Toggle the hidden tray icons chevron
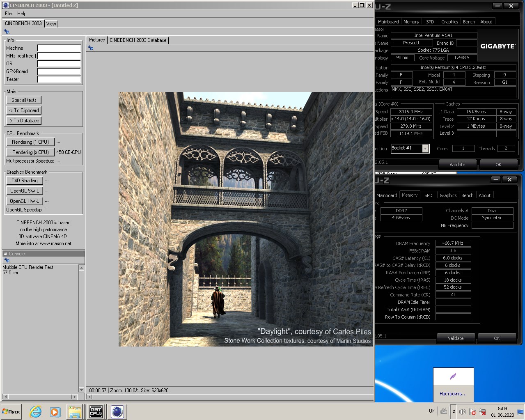This screenshot has width=525, height=420. coord(454,411)
